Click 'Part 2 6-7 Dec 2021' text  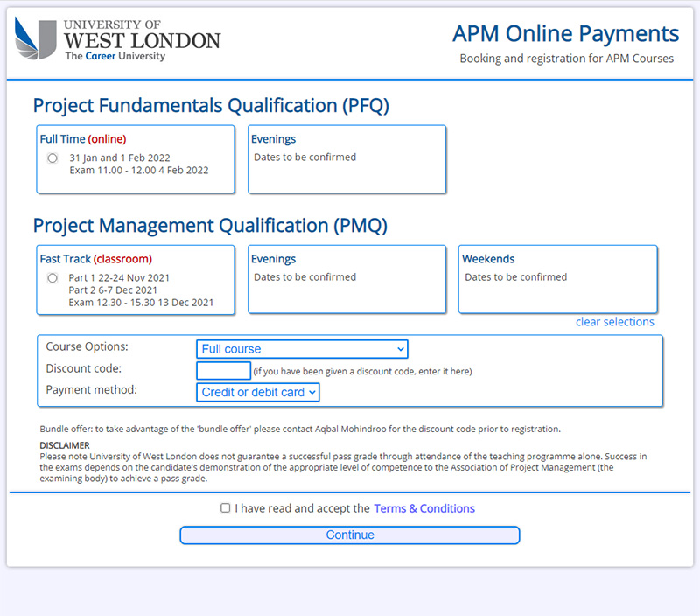(113, 290)
